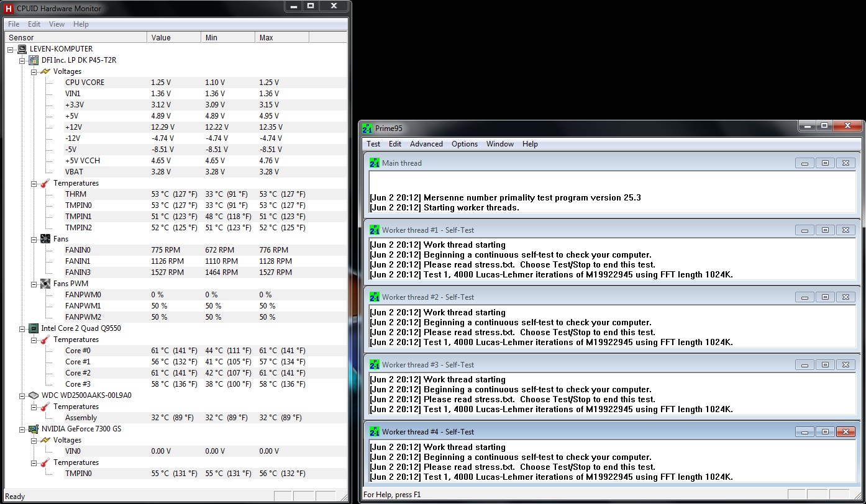The image size is (866, 504).
Task: Click the LEVEN-KOMPUTER computer icon
Action: (22, 49)
